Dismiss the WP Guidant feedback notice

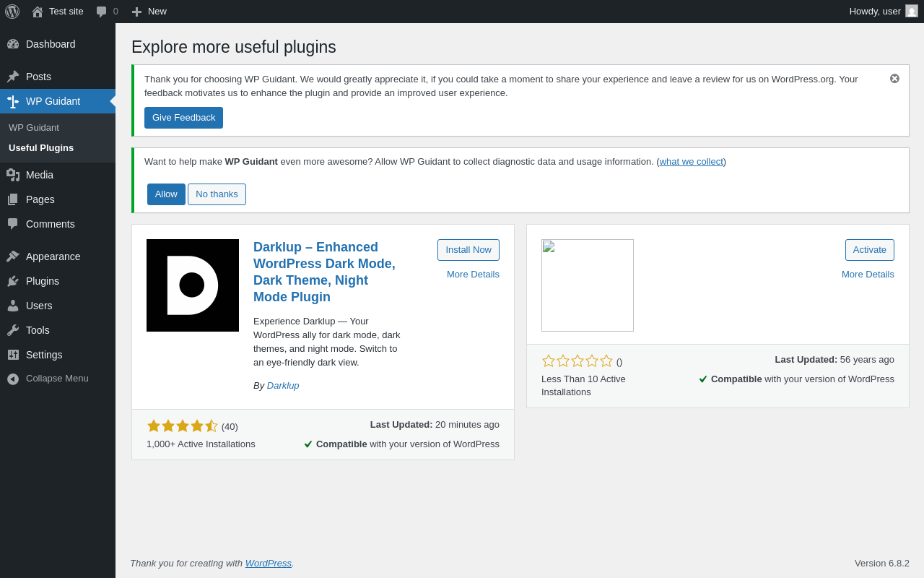(894, 78)
